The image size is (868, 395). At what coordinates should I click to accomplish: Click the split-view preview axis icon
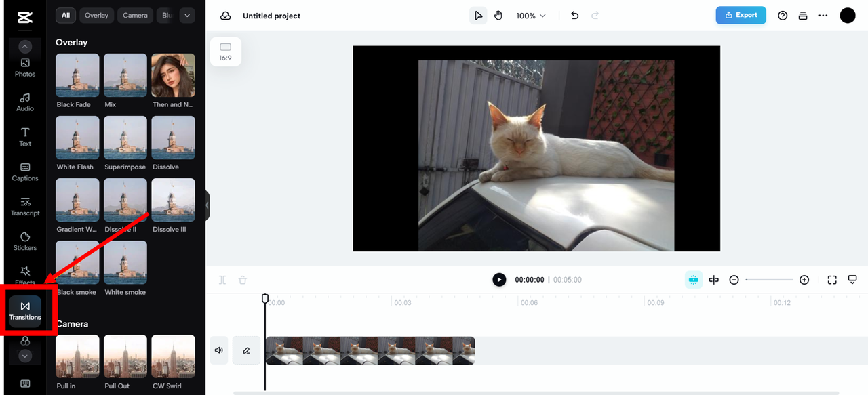pos(713,280)
